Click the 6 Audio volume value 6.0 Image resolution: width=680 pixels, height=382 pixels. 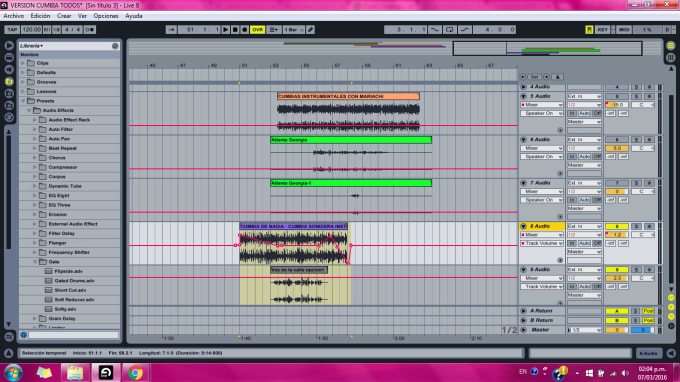pos(617,148)
